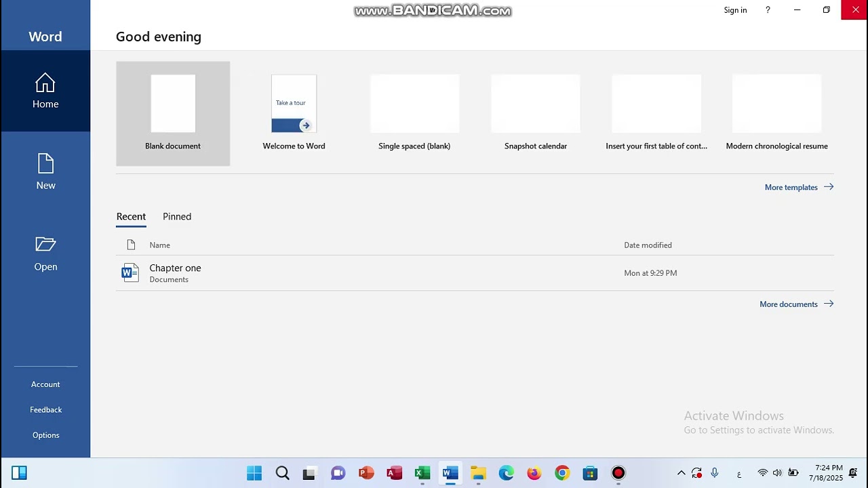Click the More templates link
The height and width of the screenshot is (488, 868).
pyautogui.click(x=799, y=187)
